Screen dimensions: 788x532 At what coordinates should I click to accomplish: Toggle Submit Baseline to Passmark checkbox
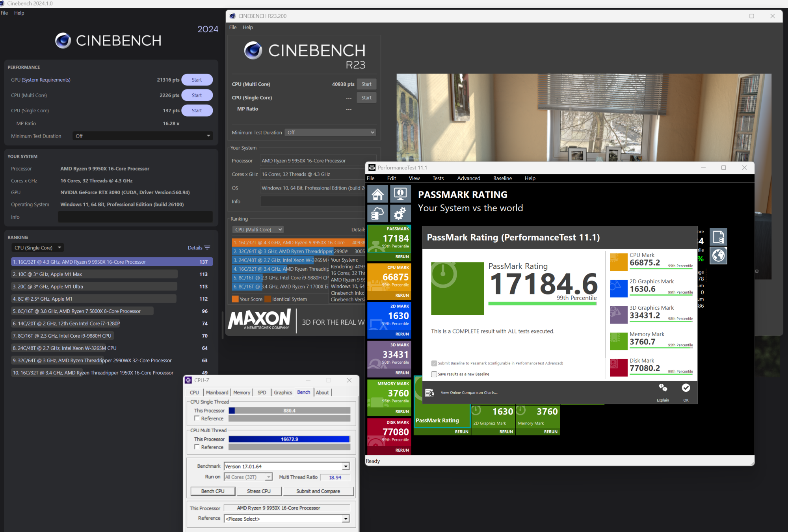pyautogui.click(x=434, y=363)
